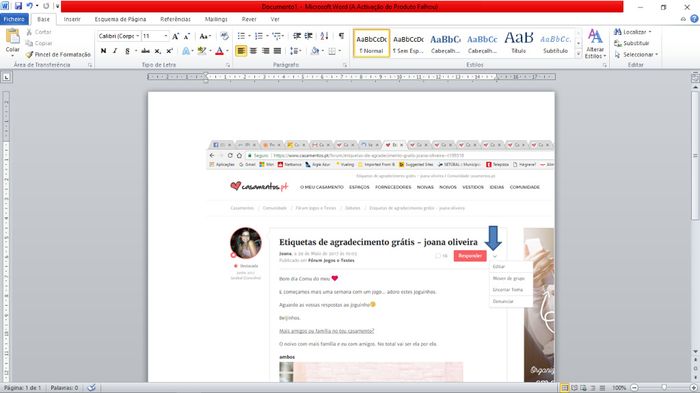Apply the Título style
The width and height of the screenshot is (700, 393).
pos(519,43)
